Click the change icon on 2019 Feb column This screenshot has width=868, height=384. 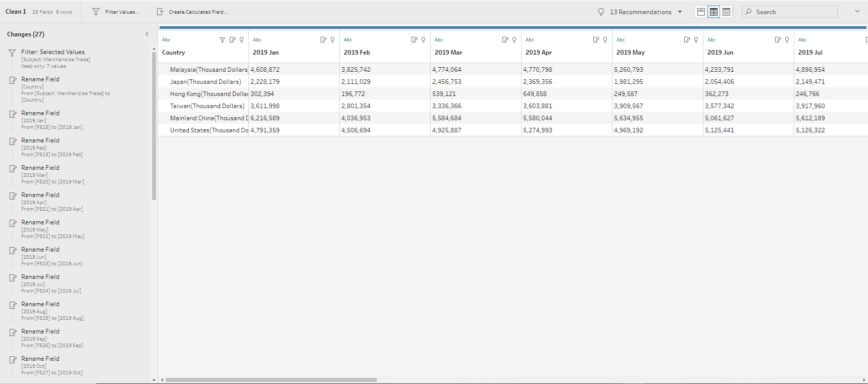pyautogui.click(x=414, y=40)
